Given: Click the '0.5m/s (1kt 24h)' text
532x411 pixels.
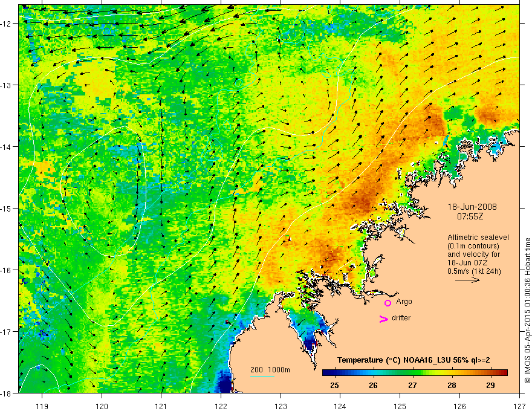Looking at the screenshot, I should click(474, 271).
